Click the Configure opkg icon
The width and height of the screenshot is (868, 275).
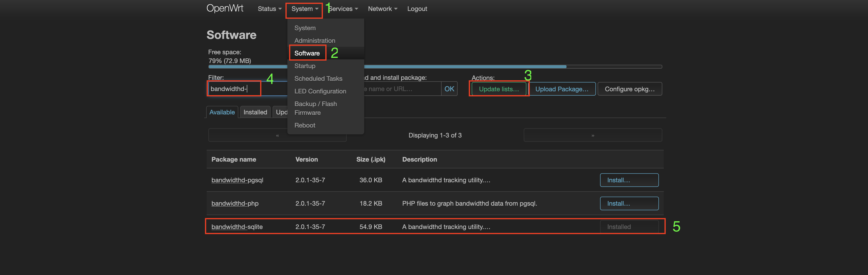(629, 89)
